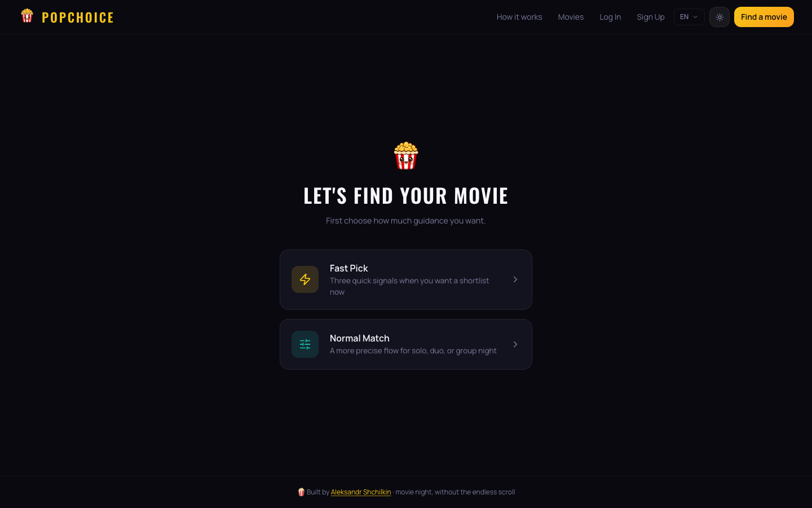Screen dimensions: 812x508
Task: Click "First choose how much guidance you want."
Action: tap(406, 221)
